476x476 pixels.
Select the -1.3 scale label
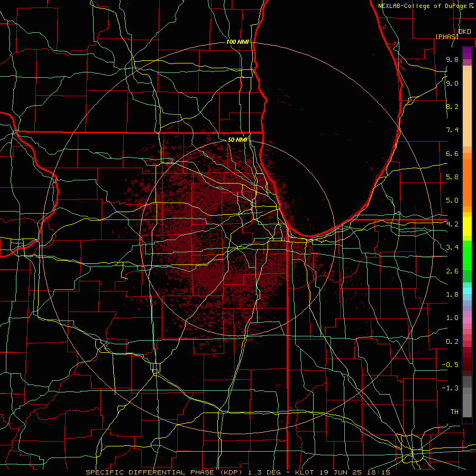(x=450, y=388)
